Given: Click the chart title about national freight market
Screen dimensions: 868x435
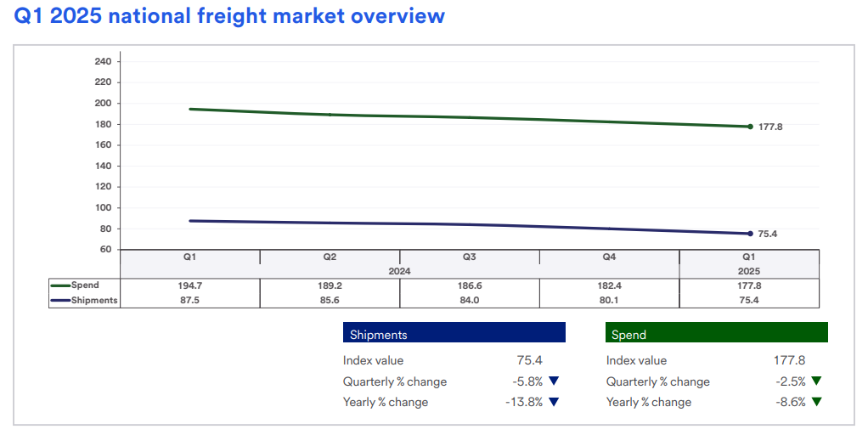Looking at the screenshot, I should tap(229, 15).
